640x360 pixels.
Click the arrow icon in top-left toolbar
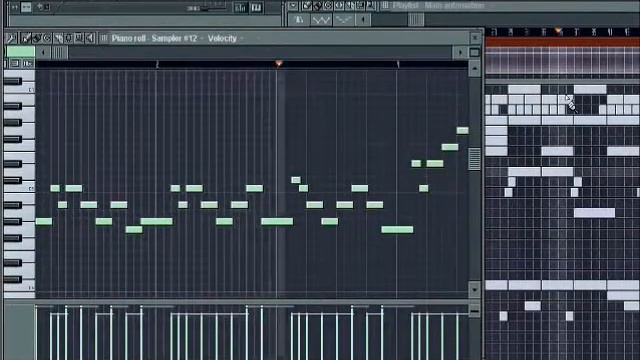coord(43,7)
